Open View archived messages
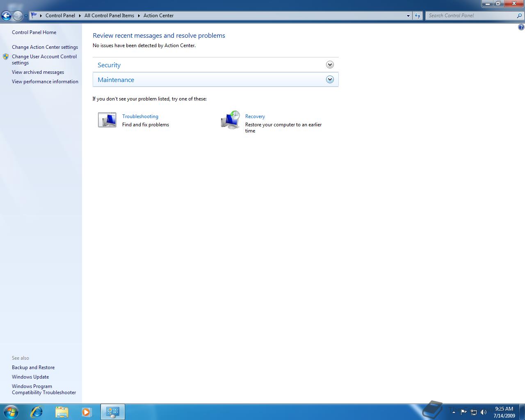 click(38, 72)
